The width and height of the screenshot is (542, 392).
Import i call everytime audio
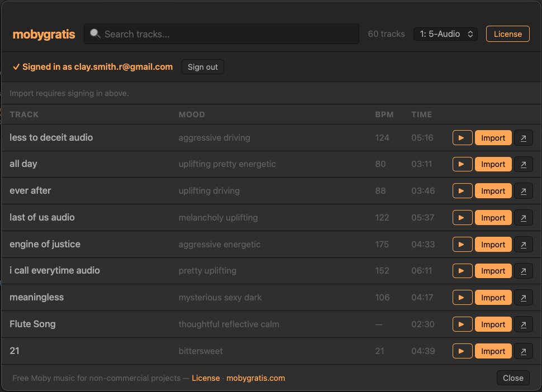(493, 271)
